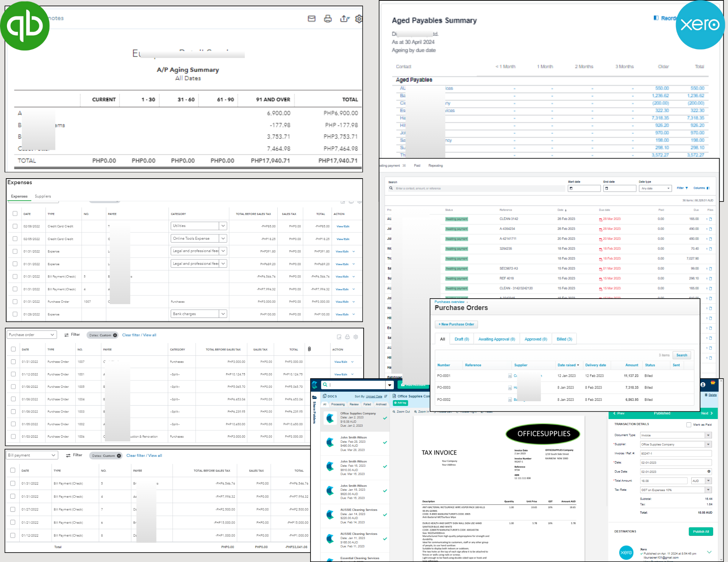Tick checkbox for 01/12/2022 Bill Payment row

13,535
